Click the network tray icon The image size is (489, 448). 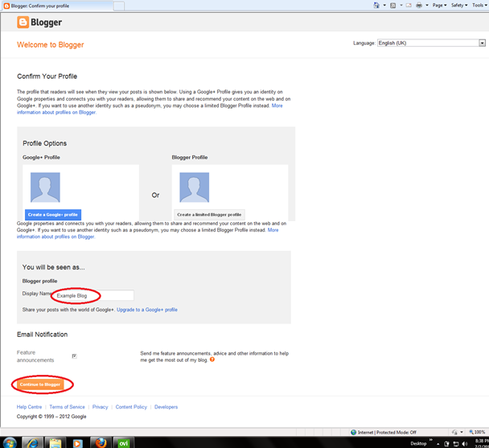[456, 444]
